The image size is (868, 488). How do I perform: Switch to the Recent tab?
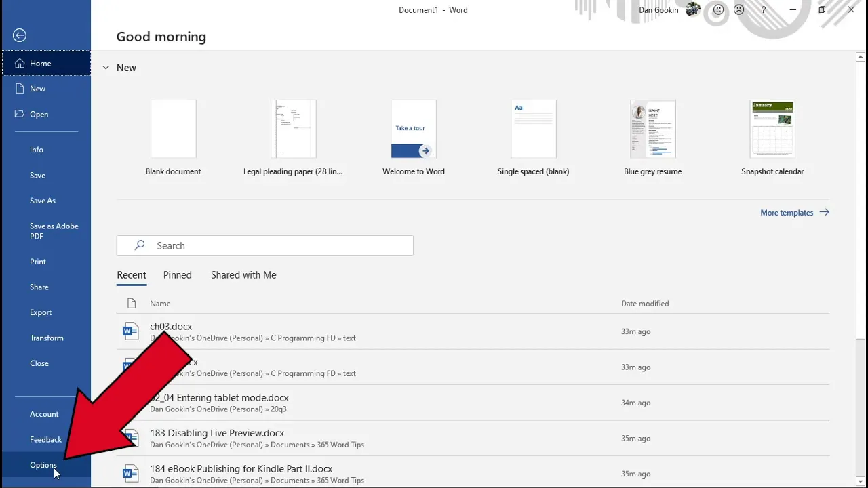click(x=132, y=275)
